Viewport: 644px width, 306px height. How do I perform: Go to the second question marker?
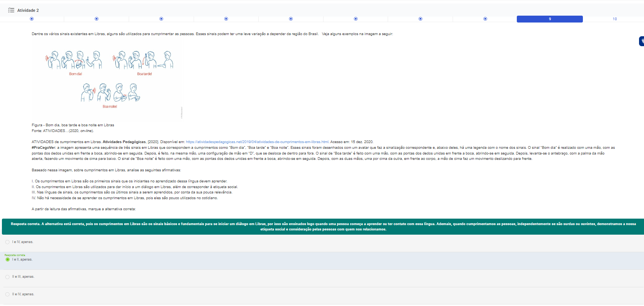coord(97,19)
